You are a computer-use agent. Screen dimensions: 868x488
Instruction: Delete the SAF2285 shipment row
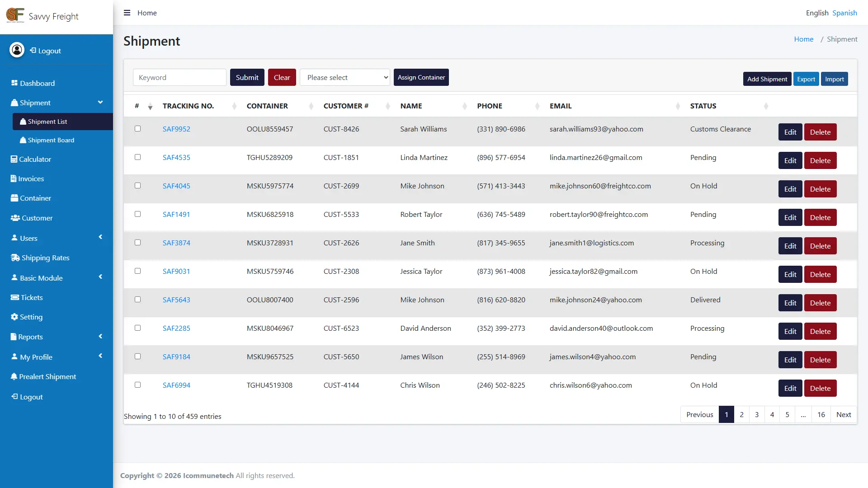point(820,331)
